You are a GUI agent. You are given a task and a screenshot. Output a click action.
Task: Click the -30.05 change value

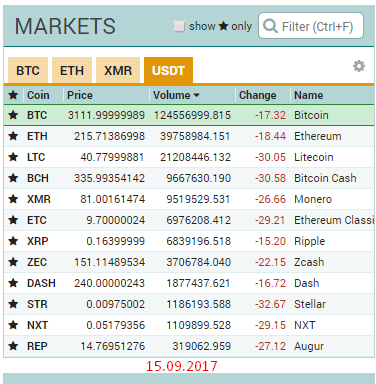coord(270,157)
